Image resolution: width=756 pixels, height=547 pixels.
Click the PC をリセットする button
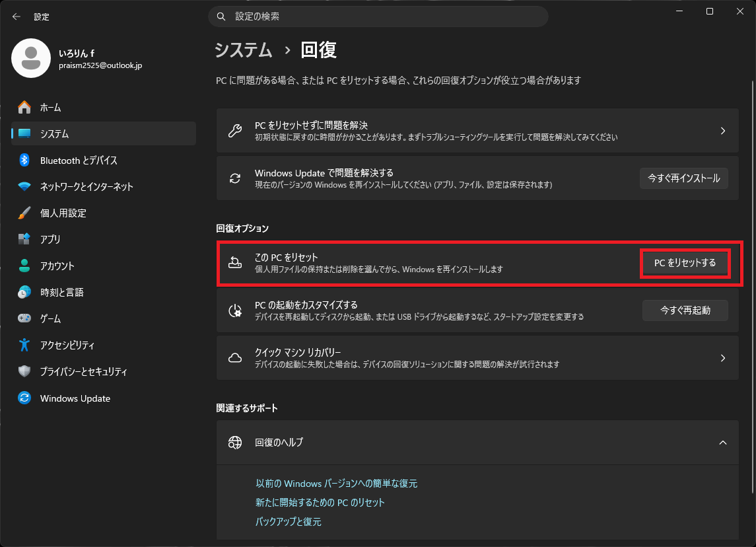pyautogui.click(x=685, y=263)
